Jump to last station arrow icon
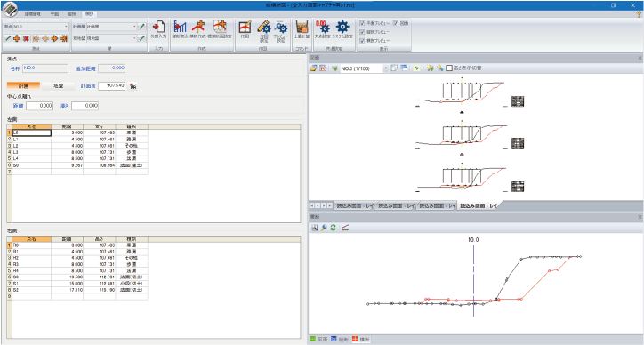Image resolution: width=644 pixels, height=345 pixels. click(64, 38)
